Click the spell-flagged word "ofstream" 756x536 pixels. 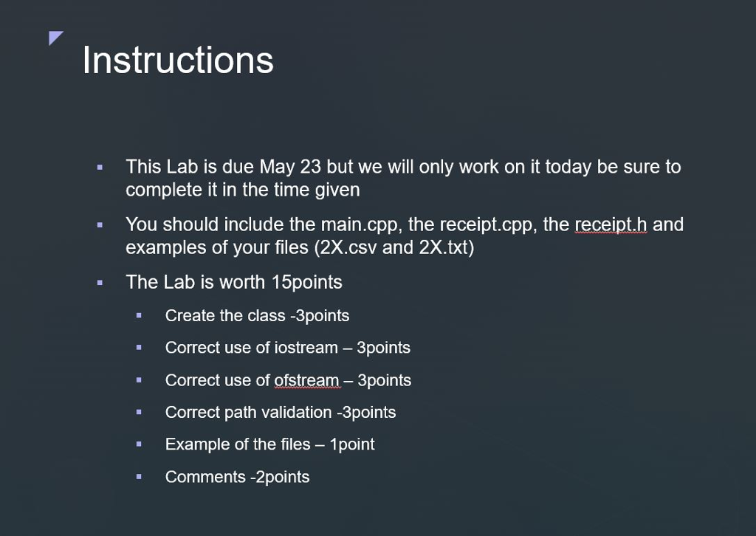306,380
